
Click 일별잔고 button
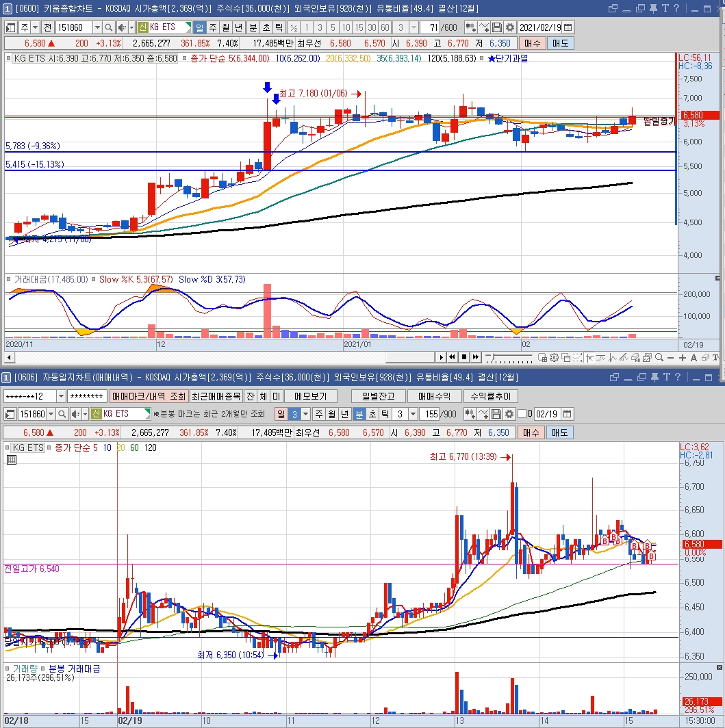click(378, 396)
